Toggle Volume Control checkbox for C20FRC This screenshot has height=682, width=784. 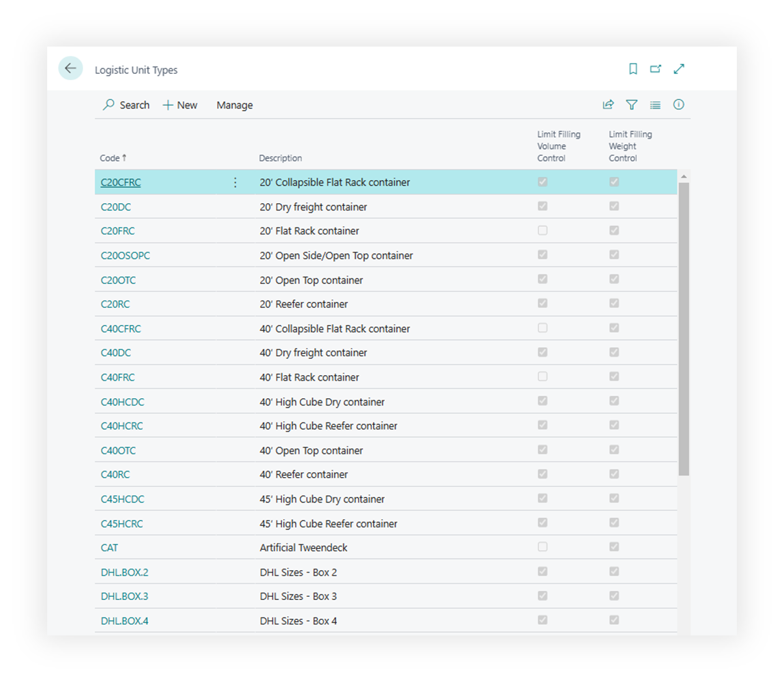[543, 230]
